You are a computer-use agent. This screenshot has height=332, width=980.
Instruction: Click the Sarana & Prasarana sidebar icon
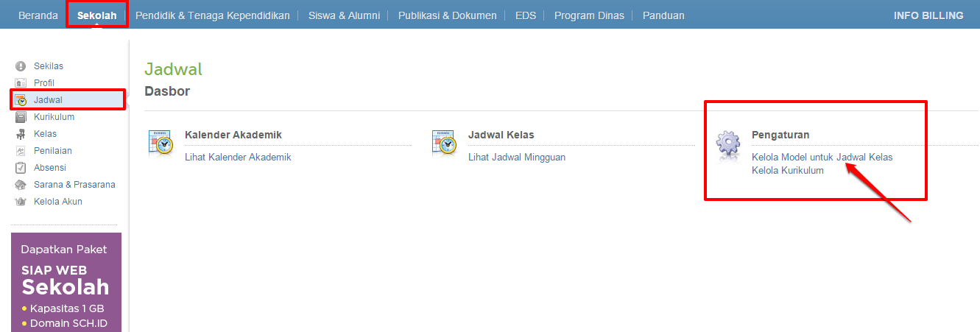pos(21,185)
